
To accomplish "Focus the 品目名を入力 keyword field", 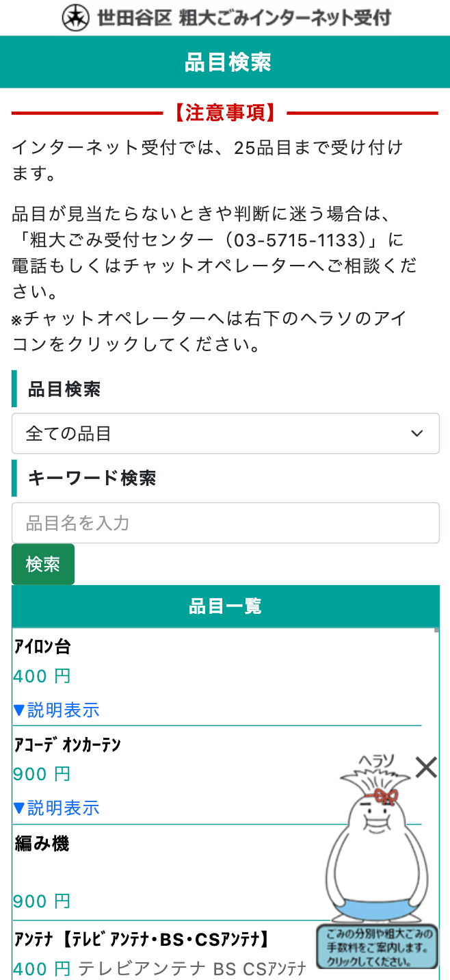I will coord(225,524).
